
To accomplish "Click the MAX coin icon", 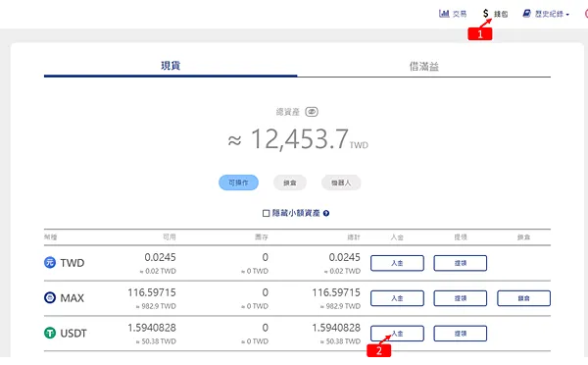I will pos(50,297).
